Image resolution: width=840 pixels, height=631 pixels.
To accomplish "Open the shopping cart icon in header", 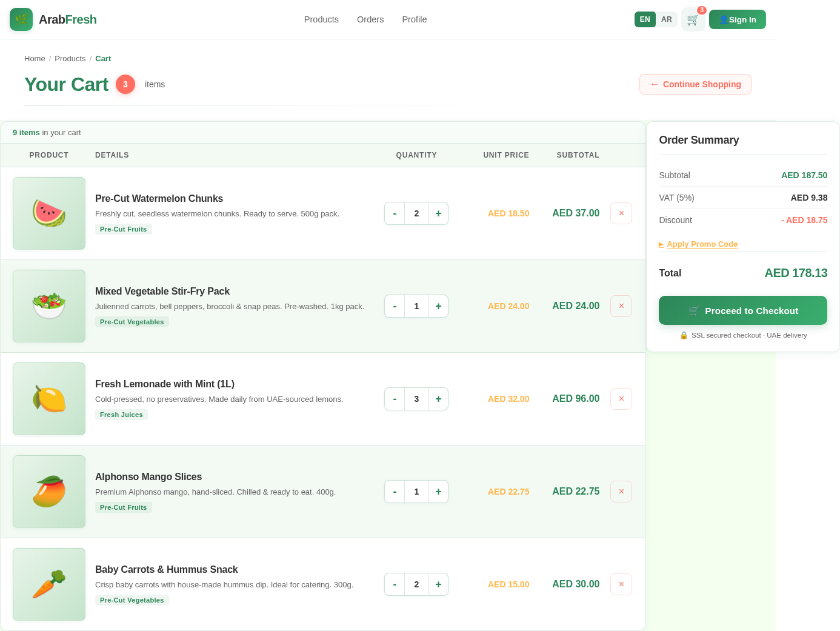I will (693, 19).
